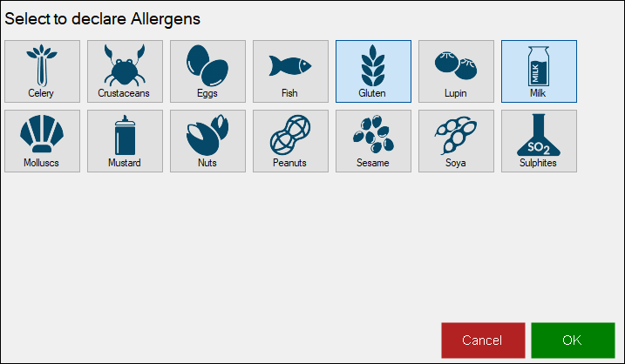The width and height of the screenshot is (625, 364).
Task: Deselect the highlighted Gluten allergen
Action: coord(373,71)
